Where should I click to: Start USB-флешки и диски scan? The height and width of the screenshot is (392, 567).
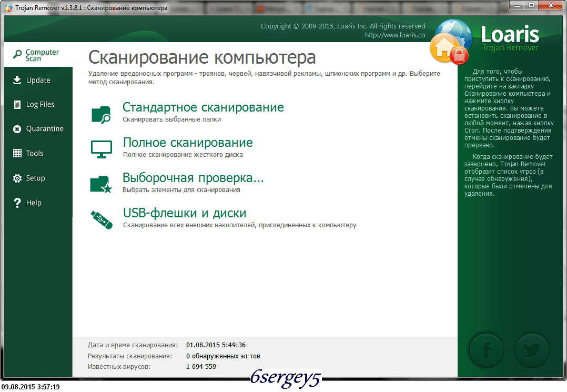tap(185, 213)
